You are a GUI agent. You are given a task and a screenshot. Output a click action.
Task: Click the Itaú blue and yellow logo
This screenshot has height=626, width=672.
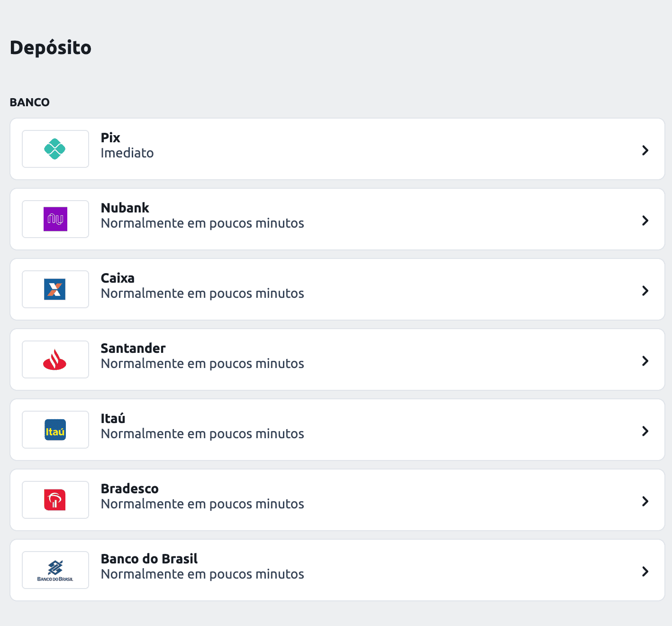[55, 430]
